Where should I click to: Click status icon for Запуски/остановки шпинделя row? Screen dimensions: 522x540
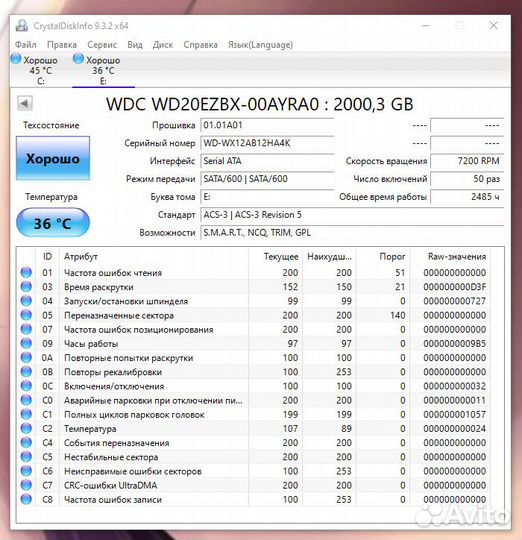(x=26, y=301)
